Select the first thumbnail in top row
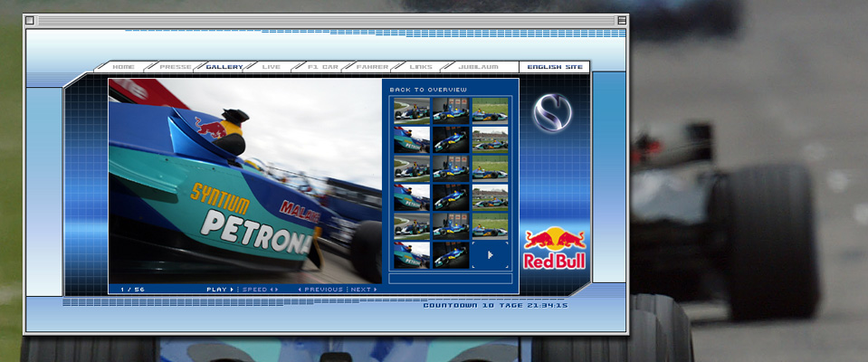Viewport: 868px width, 362px height. point(411,110)
